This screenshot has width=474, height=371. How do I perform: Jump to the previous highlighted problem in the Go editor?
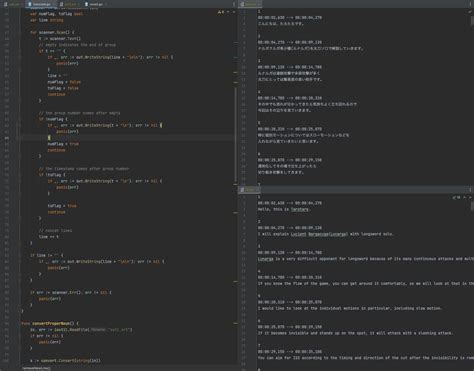pyautogui.click(x=228, y=12)
